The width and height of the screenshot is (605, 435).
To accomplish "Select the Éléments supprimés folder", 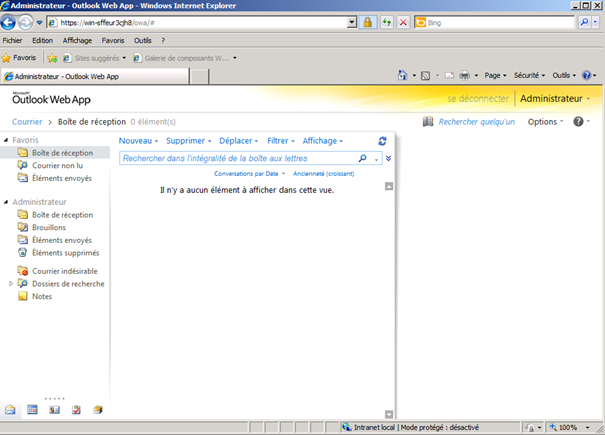I will pos(66,253).
